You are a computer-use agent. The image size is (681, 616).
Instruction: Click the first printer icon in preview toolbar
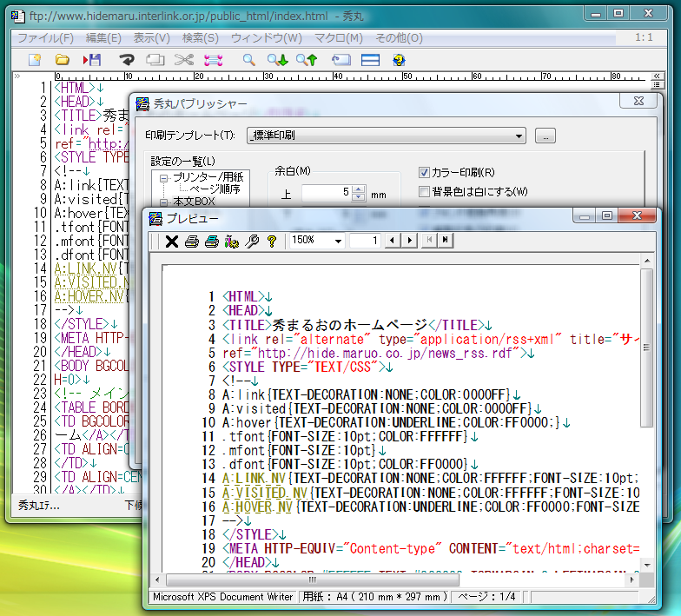(x=191, y=242)
